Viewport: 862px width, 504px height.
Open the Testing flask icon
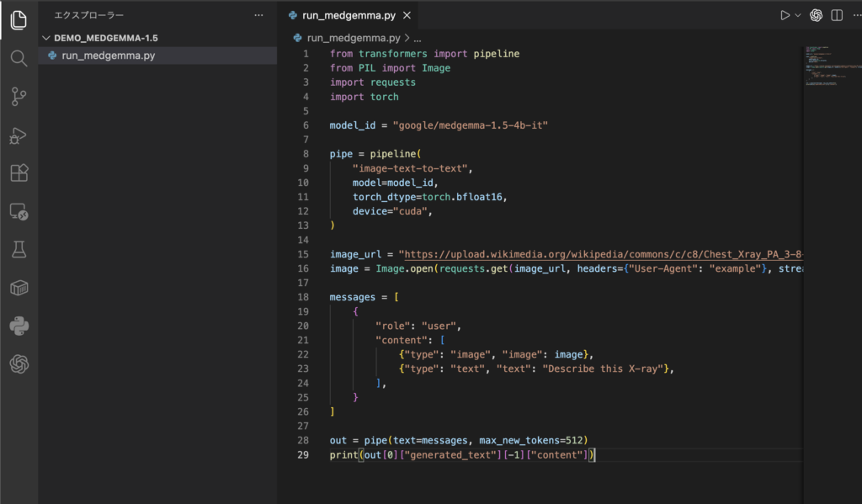[x=19, y=250]
